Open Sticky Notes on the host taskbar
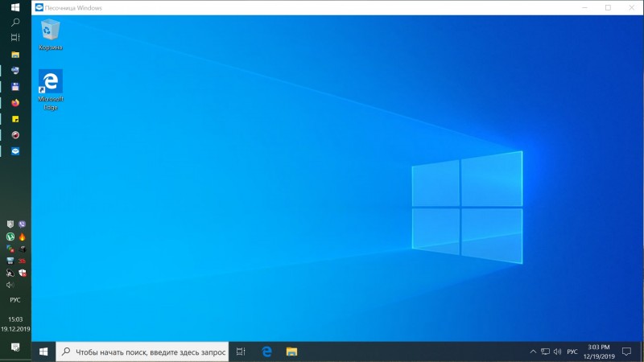Image resolution: width=644 pixels, height=362 pixels. (x=15, y=119)
